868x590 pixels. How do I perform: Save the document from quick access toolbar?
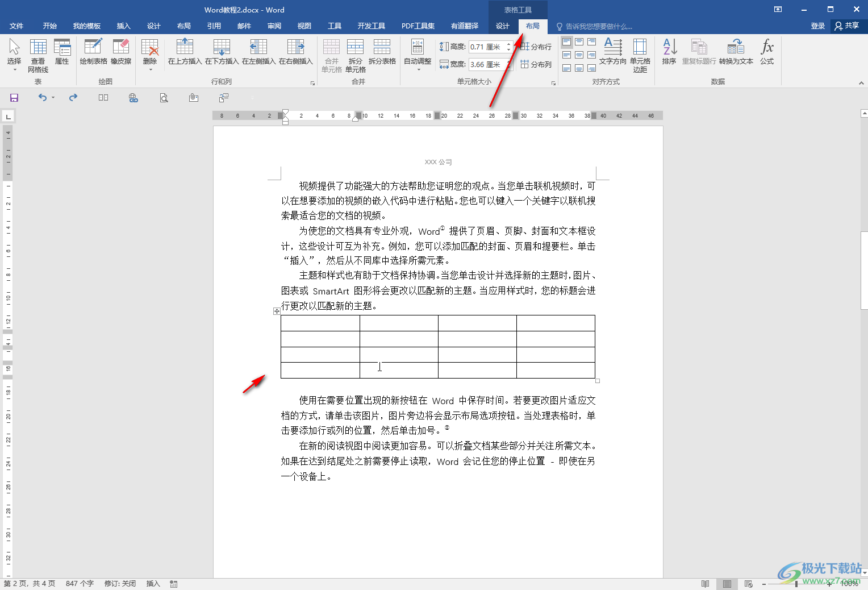point(14,98)
